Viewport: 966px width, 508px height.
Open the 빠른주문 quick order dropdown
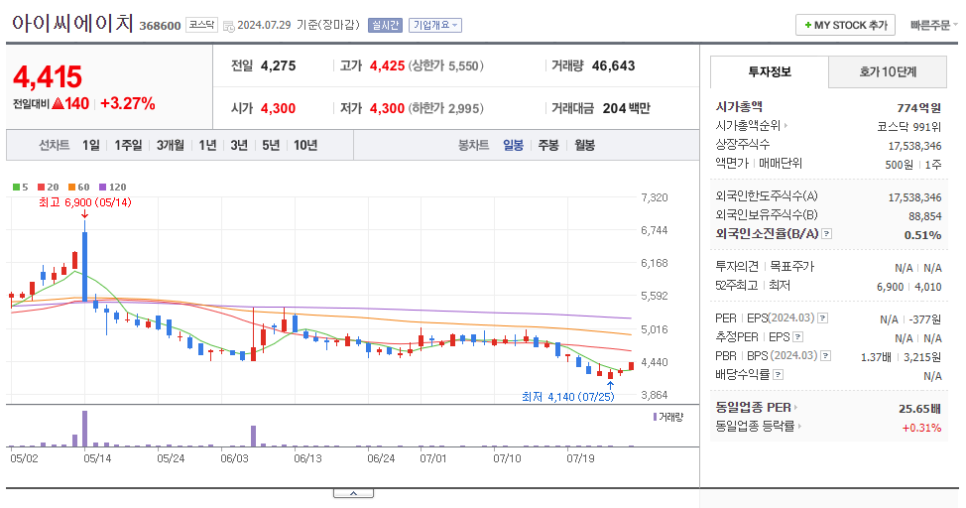pyautogui.click(x=933, y=25)
